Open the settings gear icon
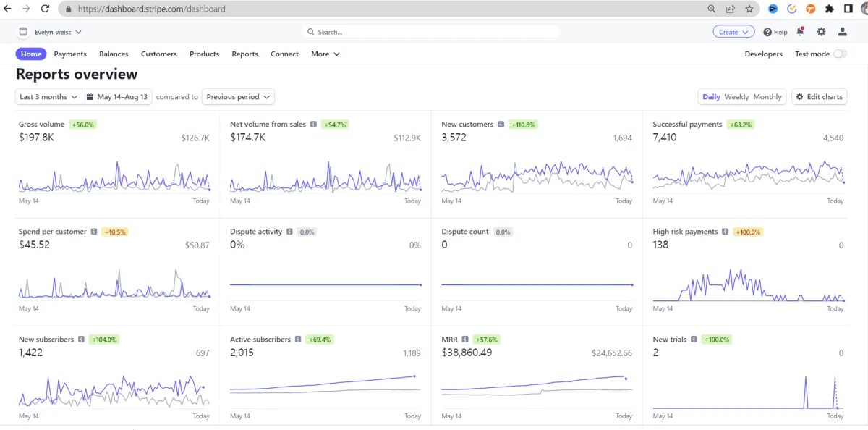This screenshot has width=868, height=430. point(821,32)
